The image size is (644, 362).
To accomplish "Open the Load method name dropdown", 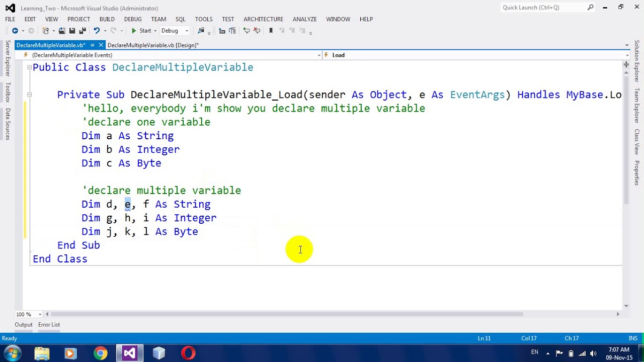I will (x=476, y=55).
